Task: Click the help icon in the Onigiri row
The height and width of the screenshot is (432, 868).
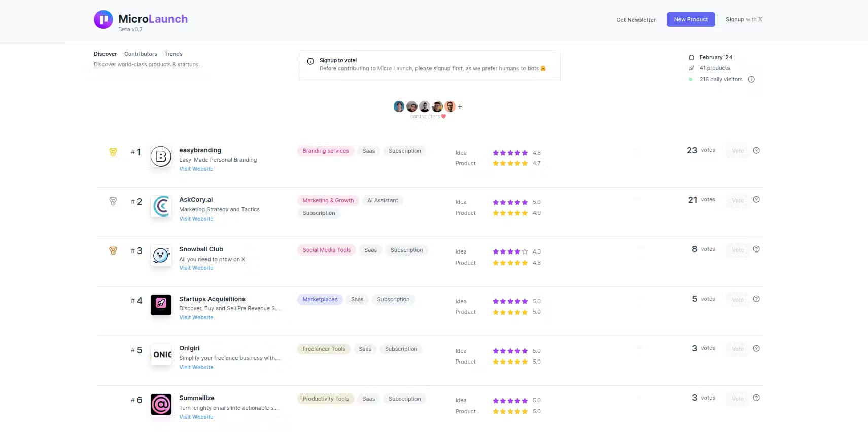Action: point(756,348)
